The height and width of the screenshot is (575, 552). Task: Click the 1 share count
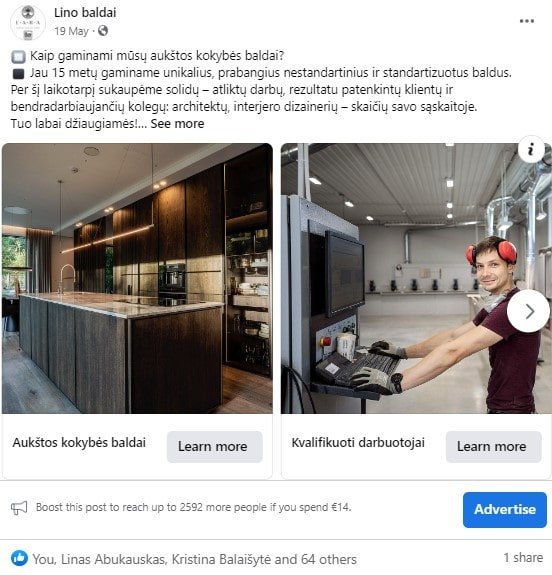pos(523,558)
